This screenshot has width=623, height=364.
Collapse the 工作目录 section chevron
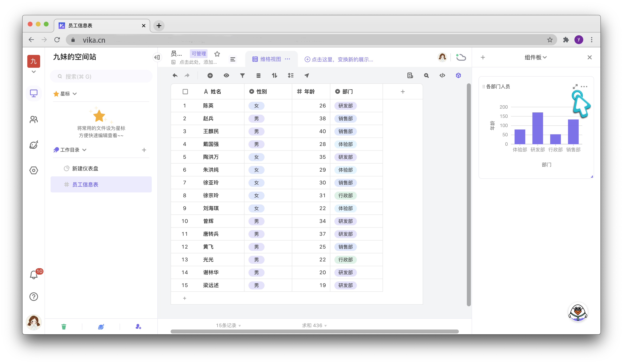pos(84,150)
